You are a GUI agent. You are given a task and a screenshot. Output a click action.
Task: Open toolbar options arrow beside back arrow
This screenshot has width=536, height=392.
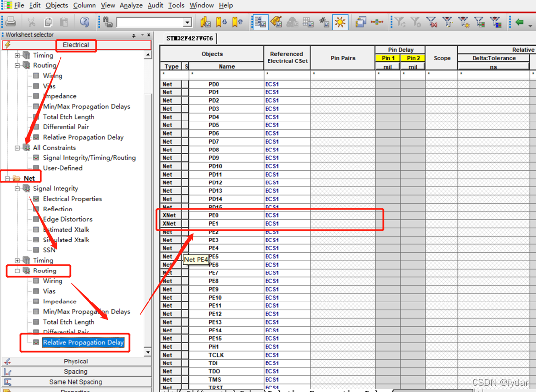(x=530, y=26)
